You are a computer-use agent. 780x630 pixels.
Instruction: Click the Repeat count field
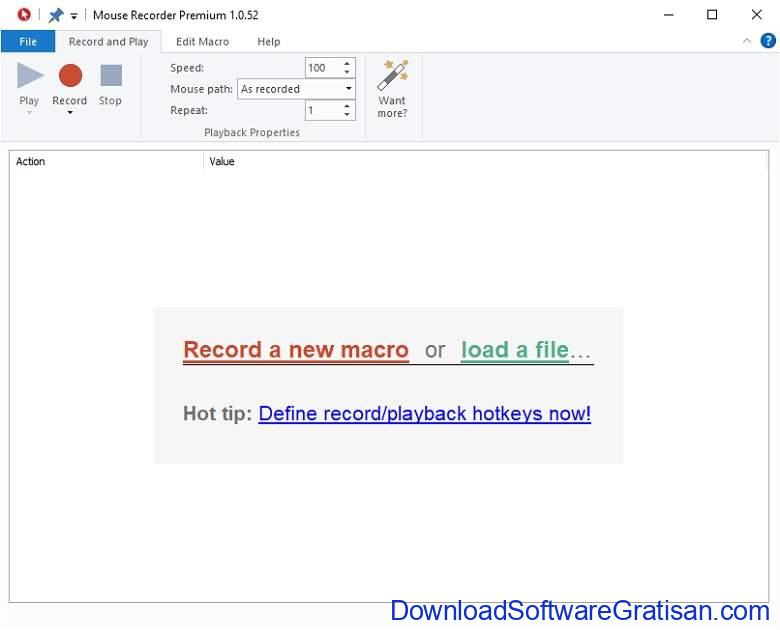click(323, 110)
